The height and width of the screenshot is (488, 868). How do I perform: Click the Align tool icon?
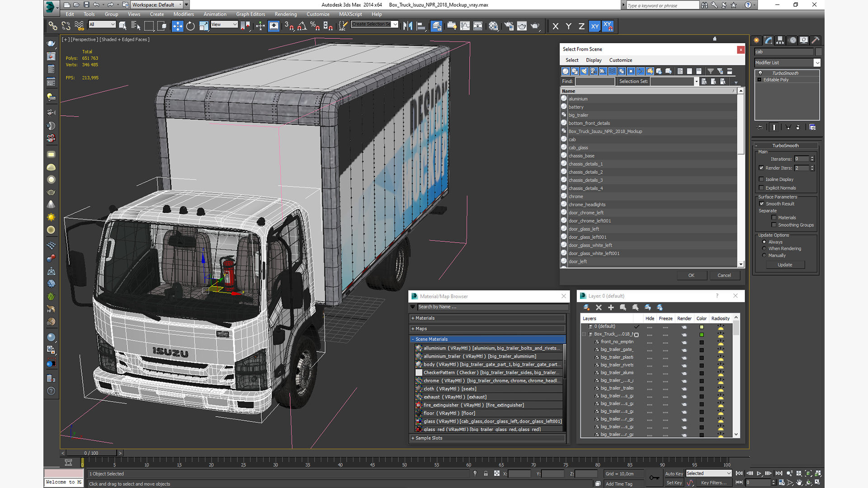421,26
